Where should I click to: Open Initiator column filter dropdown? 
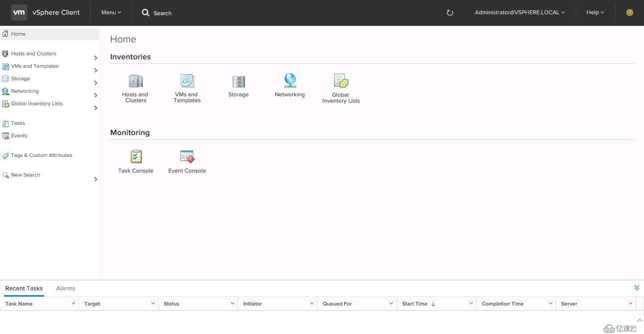[312, 303]
